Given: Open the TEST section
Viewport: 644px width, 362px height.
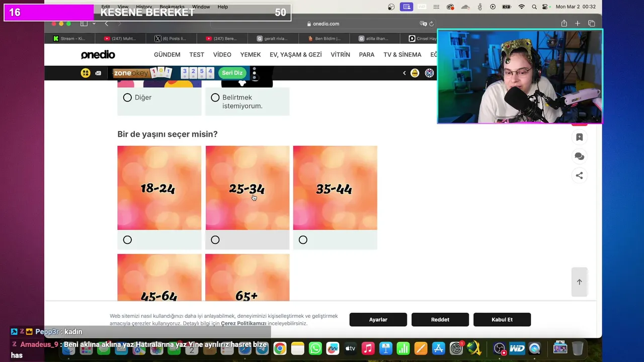Looking at the screenshot, I should point(197,55).
